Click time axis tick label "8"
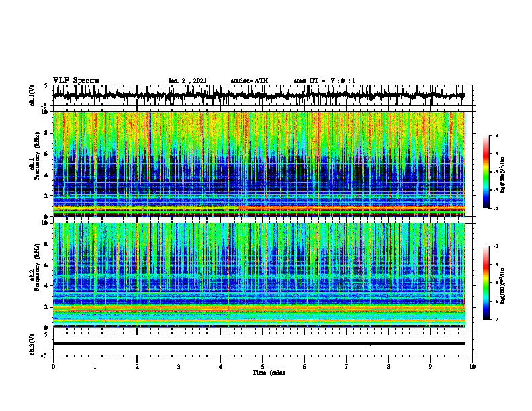 (388, 367)
